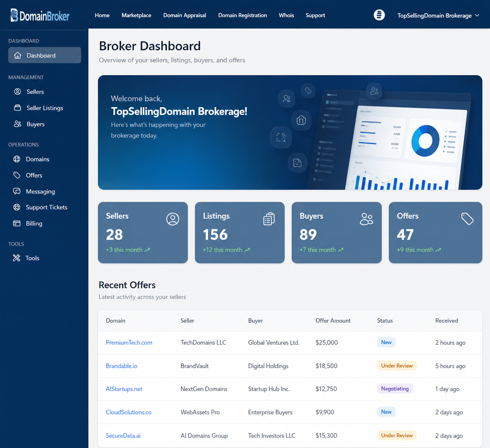Click the Sellers person icon in sidebar
Image resolution: width=490 pixels, height=448 pixels.
(x=18, y=91)
